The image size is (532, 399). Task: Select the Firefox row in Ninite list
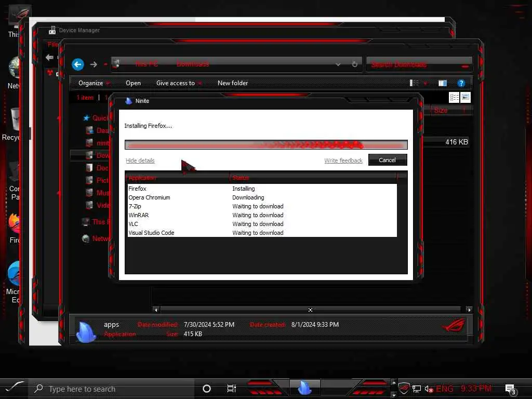tap(262, 189)
